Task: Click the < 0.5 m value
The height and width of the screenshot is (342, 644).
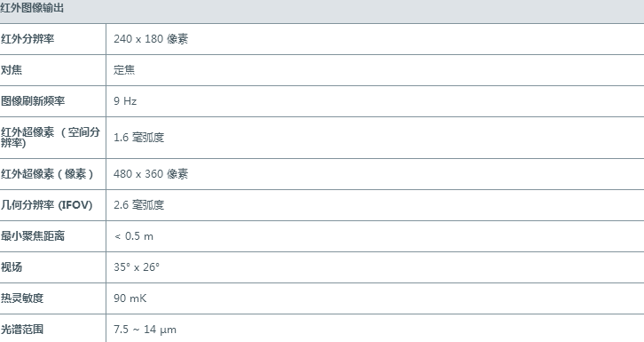Action: click(134, 236)
